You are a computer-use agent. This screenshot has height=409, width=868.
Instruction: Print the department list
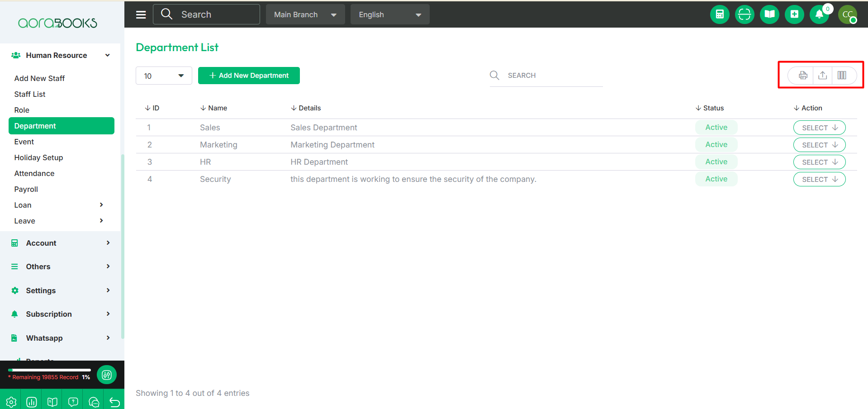803,76
